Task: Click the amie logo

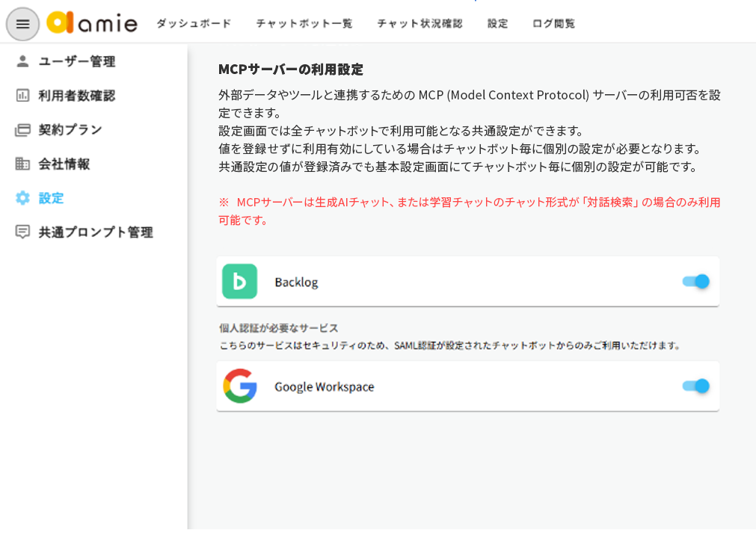Action: [92, 22]
